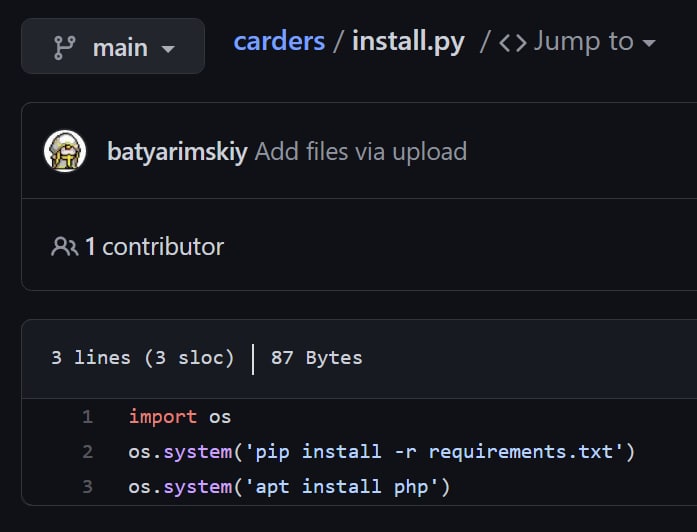Click the pip install requirements.txt code line
Screen dimensions: 697x532
pyautogui.click(x=382, y=452)
